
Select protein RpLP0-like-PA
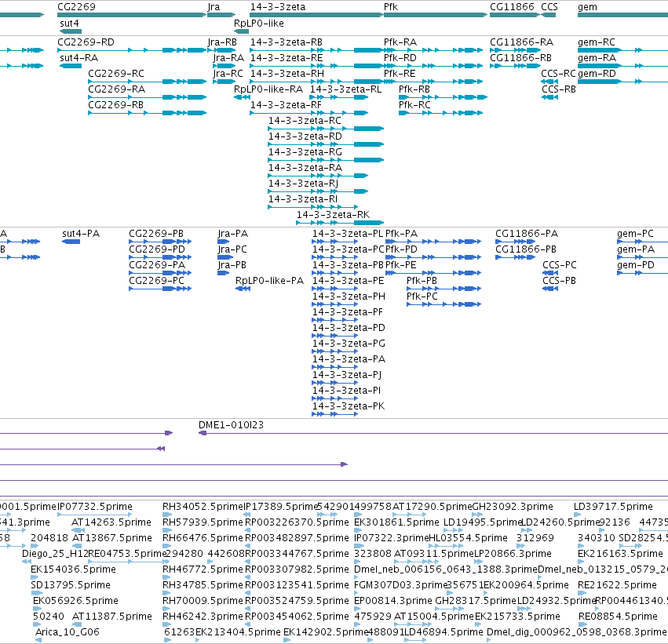point(243,289)
